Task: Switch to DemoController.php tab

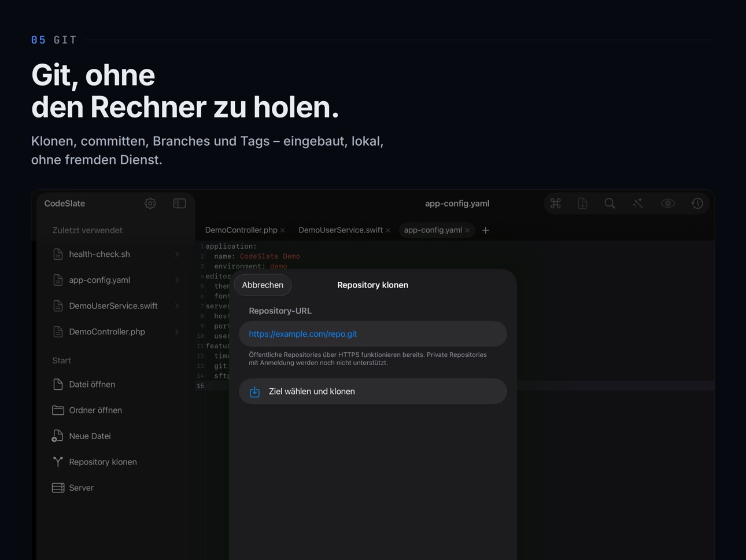Action: click(241, 230)
